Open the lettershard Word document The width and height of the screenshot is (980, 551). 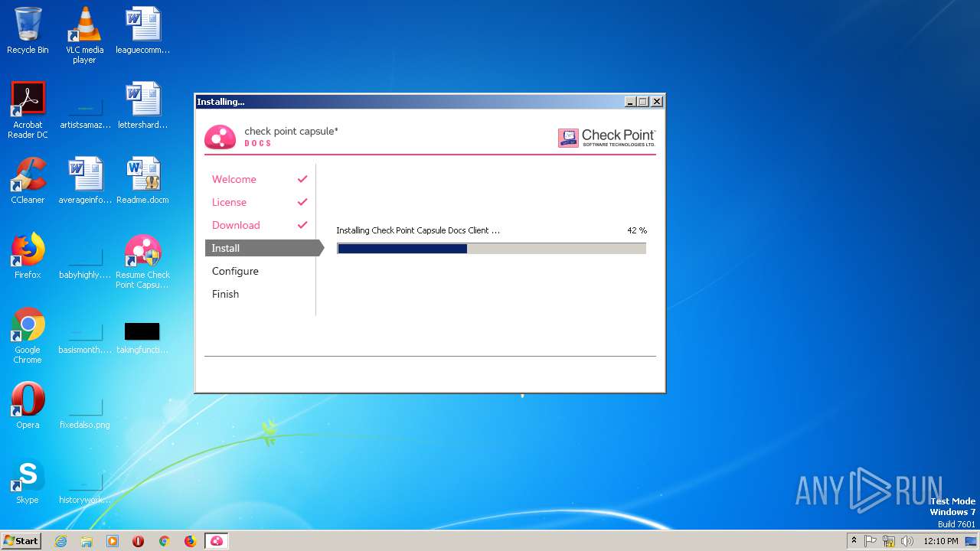(x=142, y=106)
